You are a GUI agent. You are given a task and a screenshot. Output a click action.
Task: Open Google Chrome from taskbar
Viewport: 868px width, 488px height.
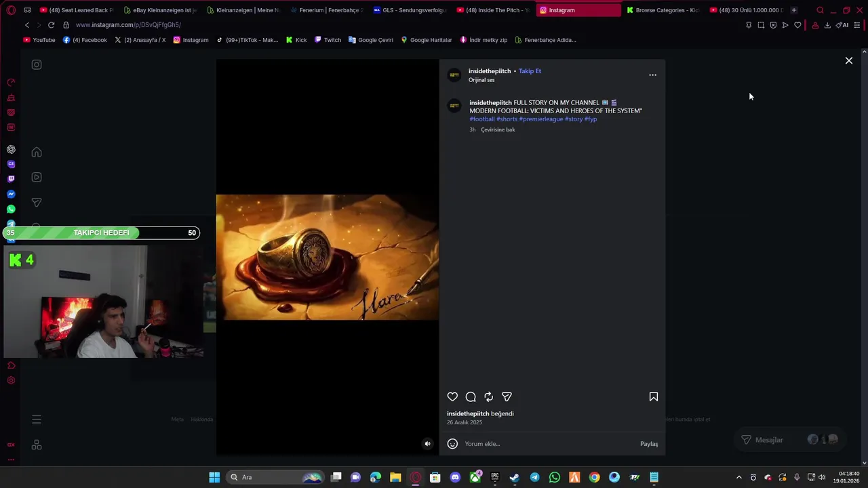pos(594,477)
